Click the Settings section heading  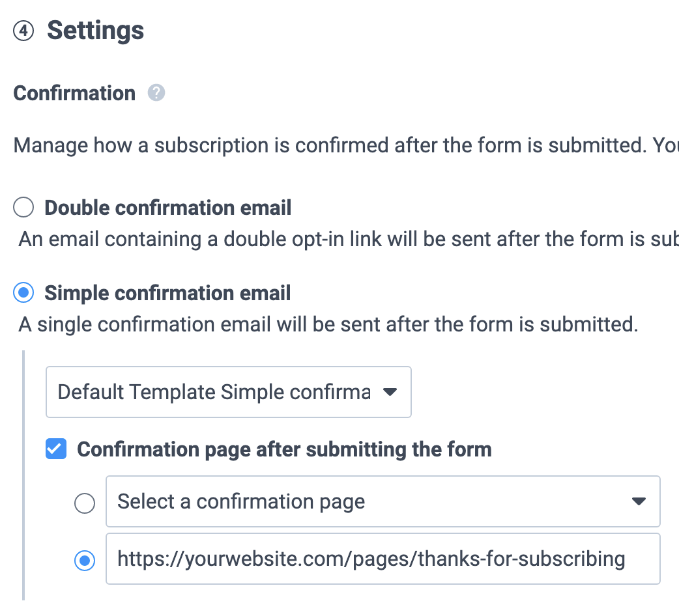95,31
